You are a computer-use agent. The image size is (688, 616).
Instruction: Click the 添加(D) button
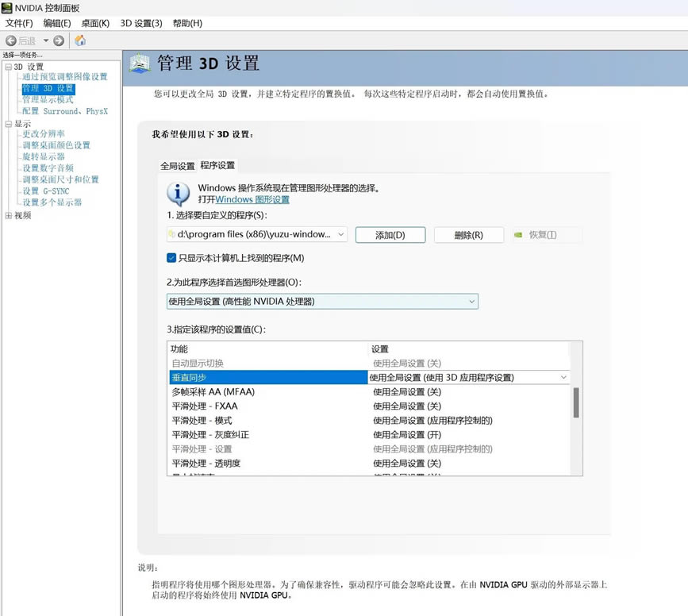coord(390,235)
